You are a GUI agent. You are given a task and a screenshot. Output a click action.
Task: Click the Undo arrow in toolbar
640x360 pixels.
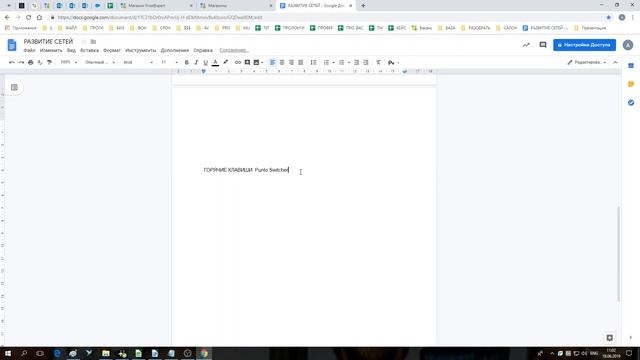(x=12, y=62)
